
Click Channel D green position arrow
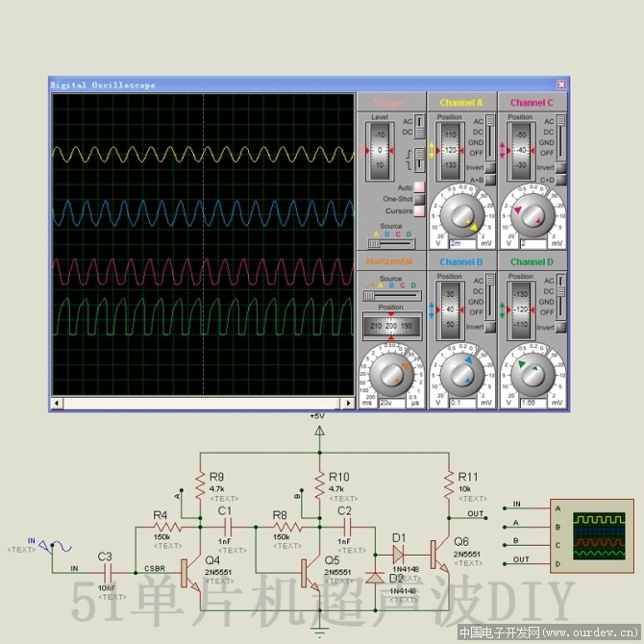point(502,310)
